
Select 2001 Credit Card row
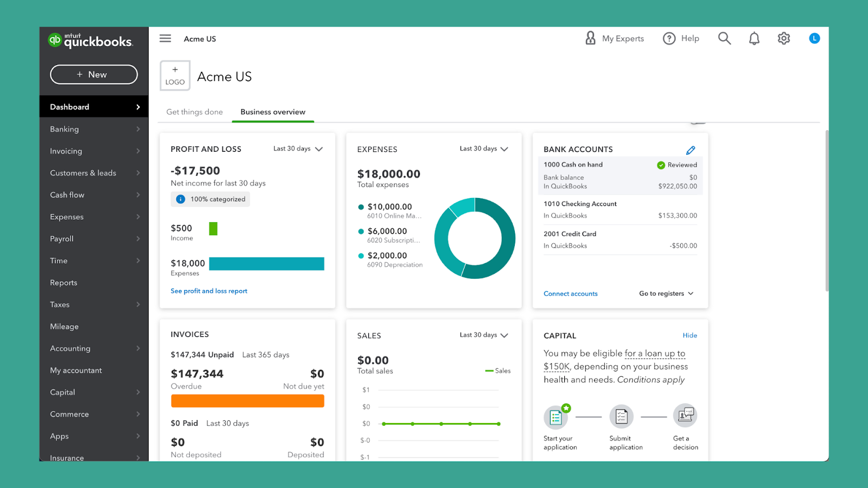coord(620,240)
